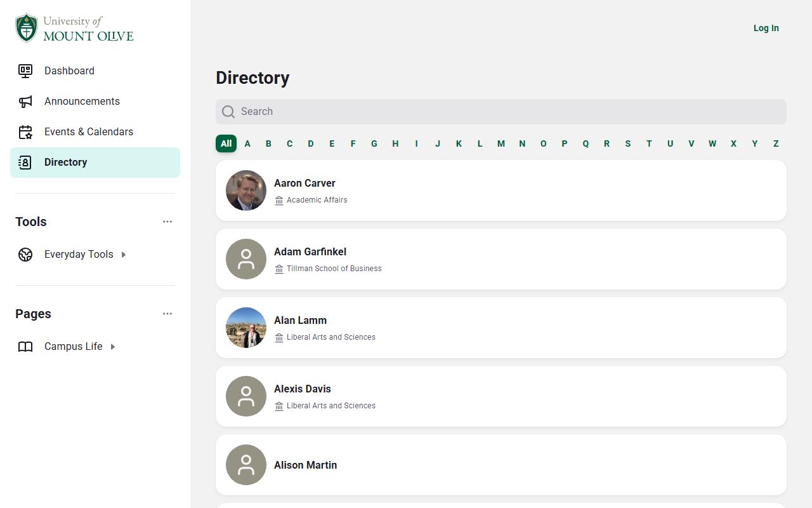The width and height of the screenshot is (812, 508).
Task: Filter directory by letter O
Action: [x=544, y=144]
